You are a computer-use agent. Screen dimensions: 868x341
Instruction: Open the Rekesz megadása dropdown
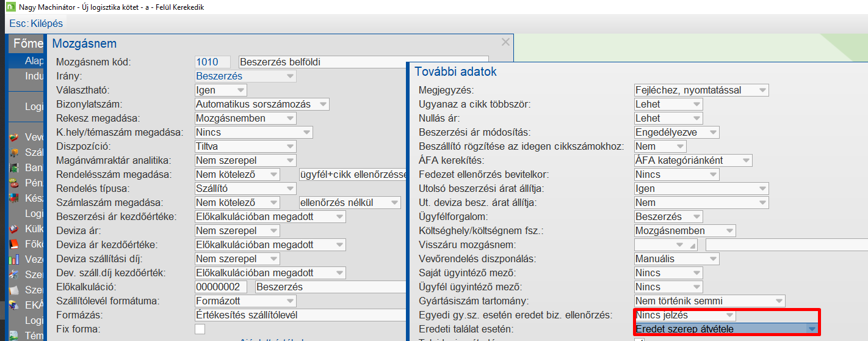click(245, 118)
